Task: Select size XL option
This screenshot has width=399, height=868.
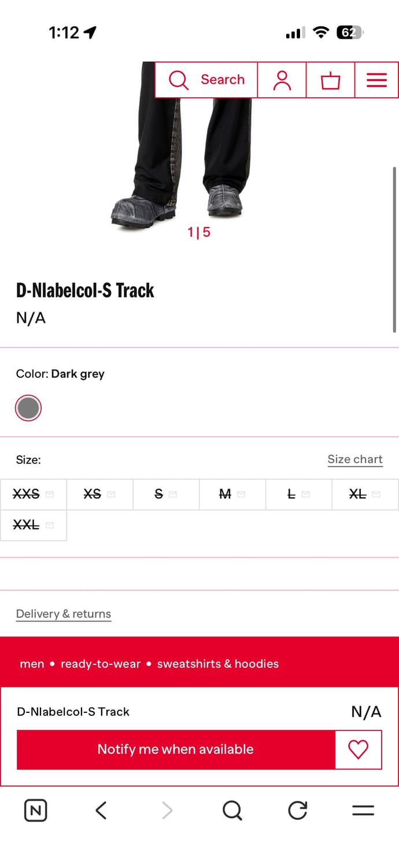Action: [x=364, y=494]
